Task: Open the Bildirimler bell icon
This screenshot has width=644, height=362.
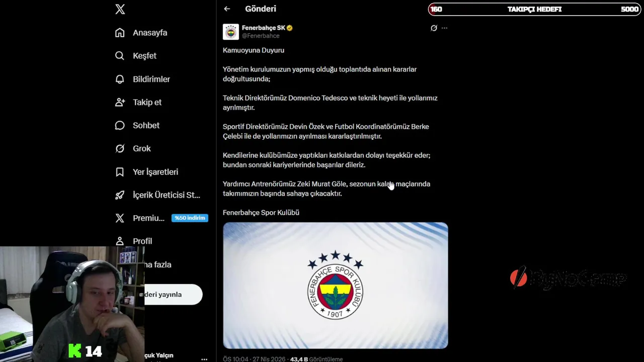Action: point(120,79)
